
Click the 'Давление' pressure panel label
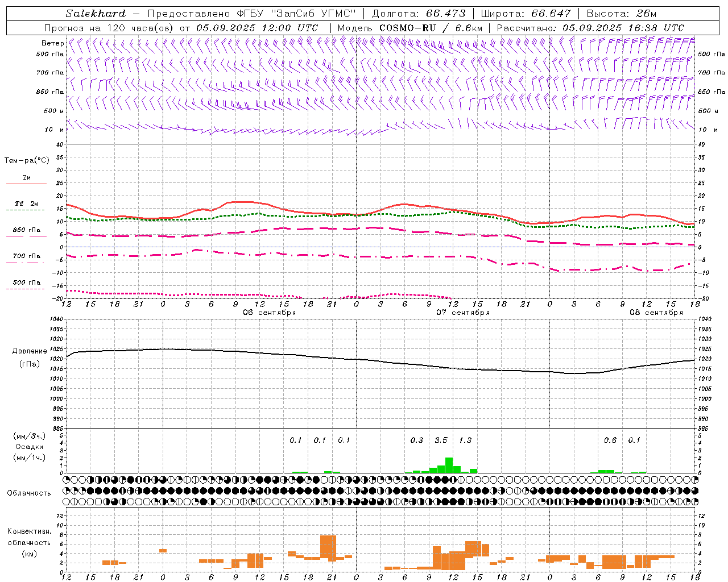pos(30,351)
